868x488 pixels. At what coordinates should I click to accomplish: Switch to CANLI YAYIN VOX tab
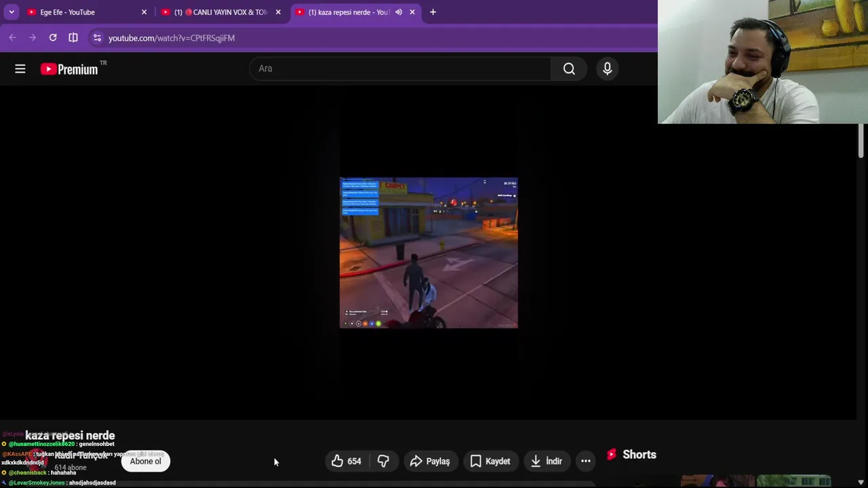tap(220, 12)
